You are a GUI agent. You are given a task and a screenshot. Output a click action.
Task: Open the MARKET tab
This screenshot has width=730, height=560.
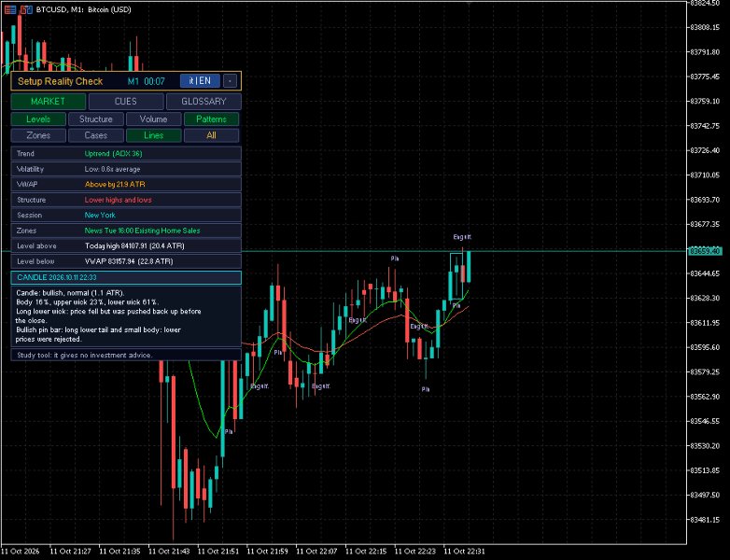48,102
